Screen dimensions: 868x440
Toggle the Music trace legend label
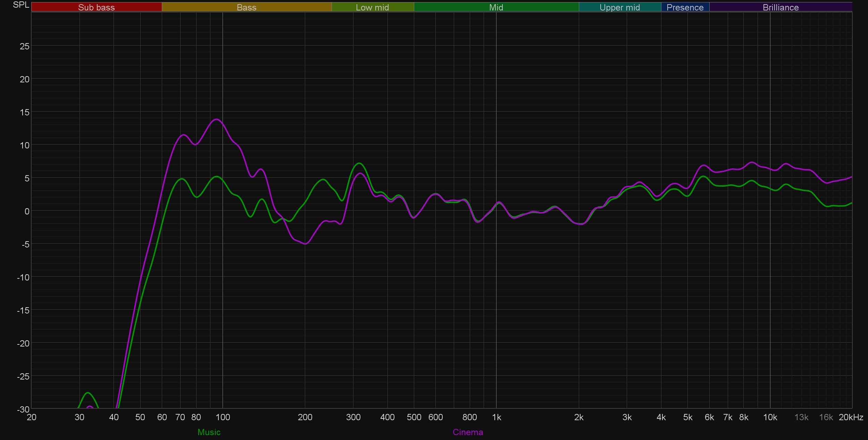point(209,432)
